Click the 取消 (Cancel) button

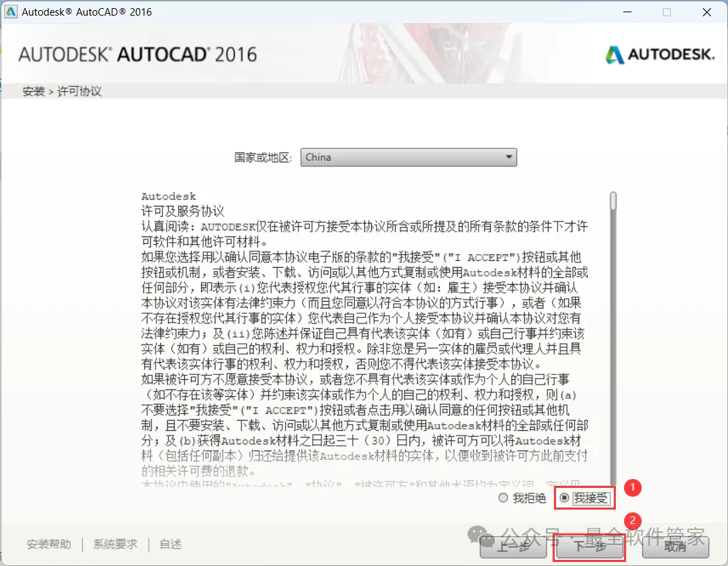(675, 547)
